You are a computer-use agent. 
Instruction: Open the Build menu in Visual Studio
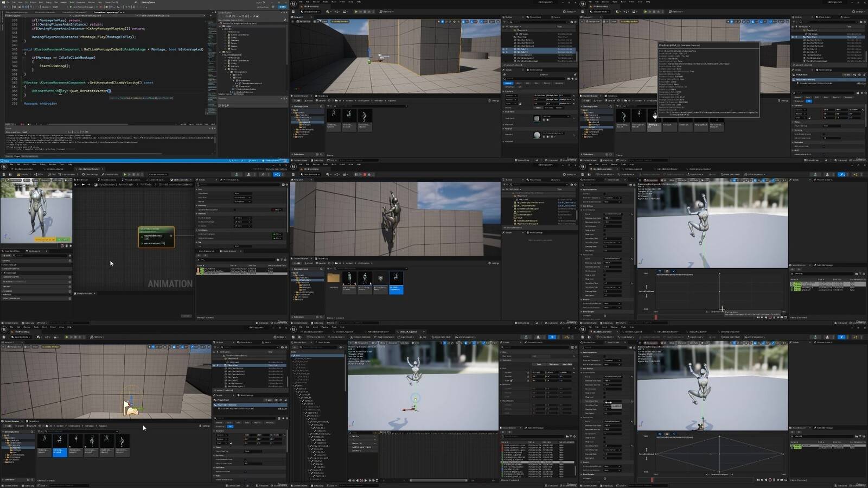[x=41, y=2]
